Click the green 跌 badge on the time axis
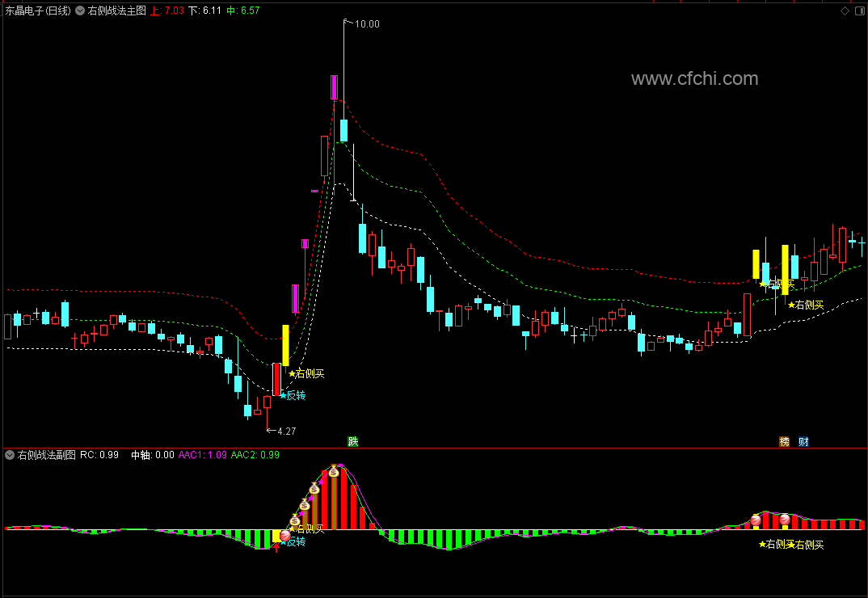The image size is (868, 598). click(352, 441)
